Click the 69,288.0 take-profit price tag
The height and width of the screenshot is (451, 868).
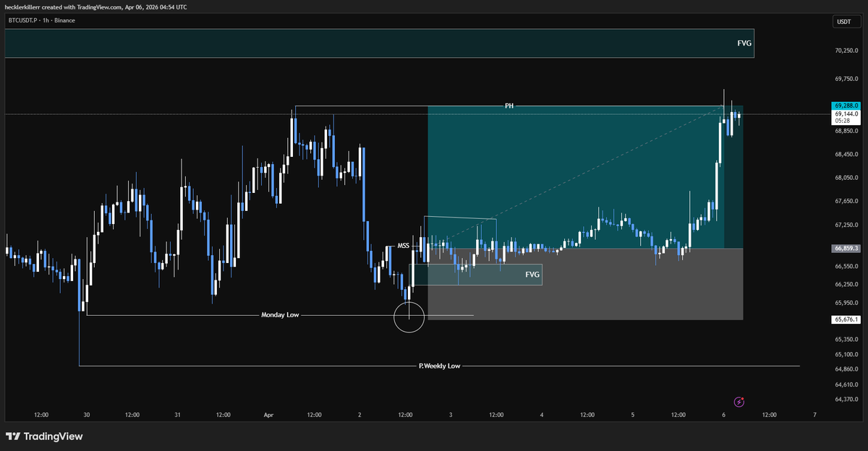(x=846, y=106)
